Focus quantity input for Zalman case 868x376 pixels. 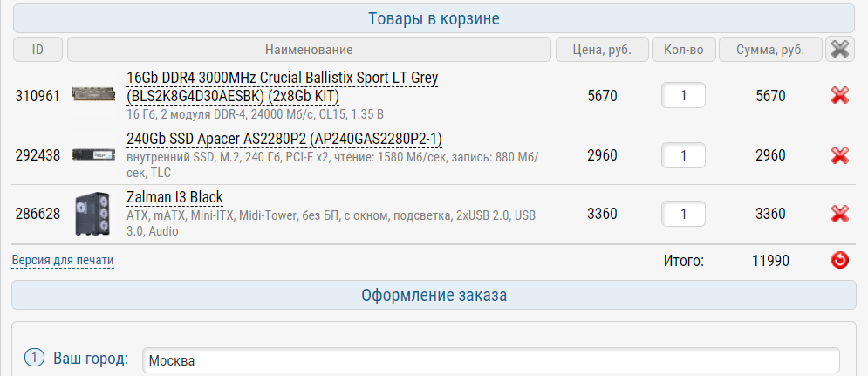click(x=683, y=214)
